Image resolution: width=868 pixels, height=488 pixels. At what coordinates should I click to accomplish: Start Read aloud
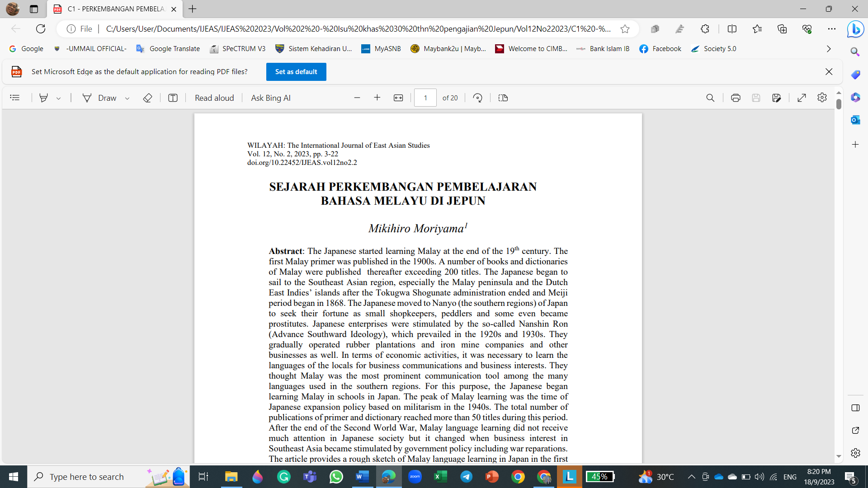214,98
